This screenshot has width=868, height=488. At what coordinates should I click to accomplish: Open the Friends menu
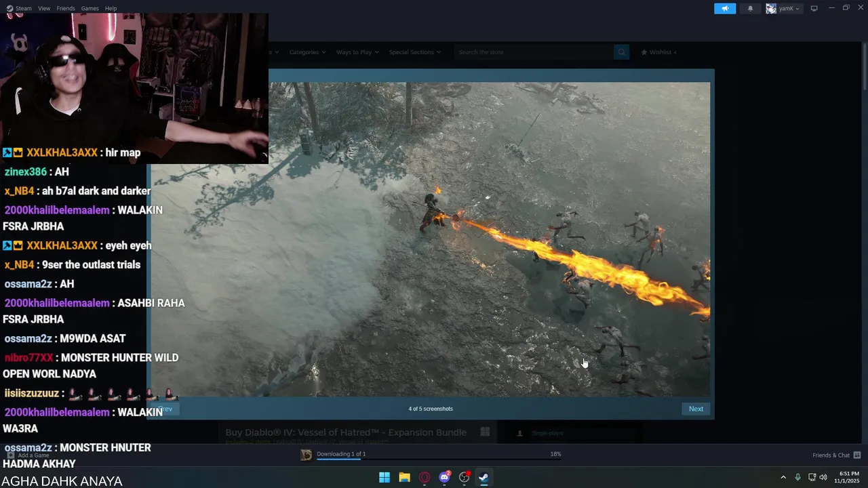[x=66, y=8]
